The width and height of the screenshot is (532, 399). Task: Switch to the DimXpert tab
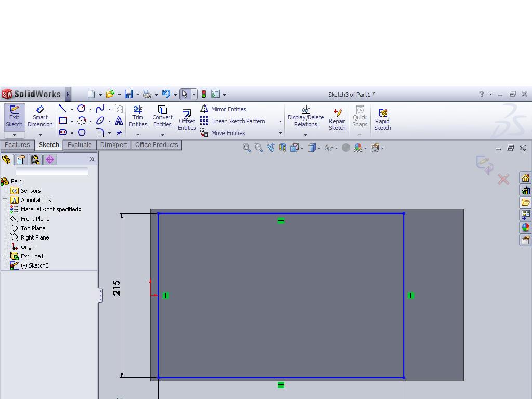click(113, 145)
